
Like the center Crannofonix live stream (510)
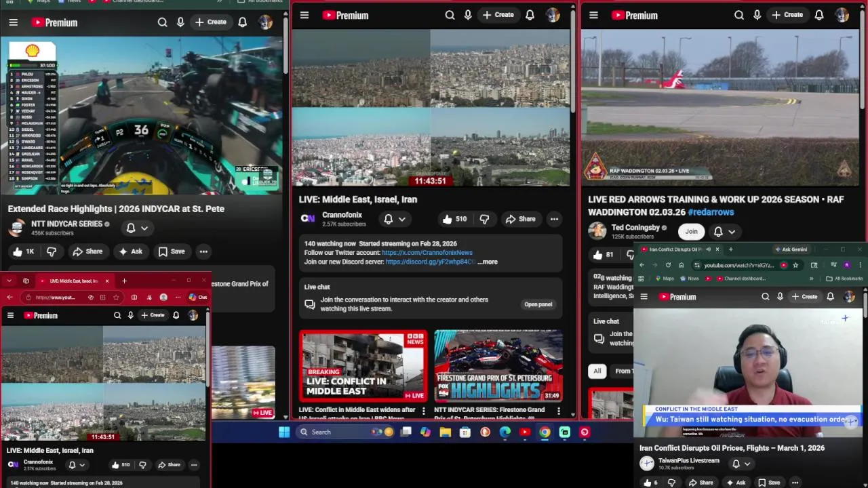pos(454,219)
